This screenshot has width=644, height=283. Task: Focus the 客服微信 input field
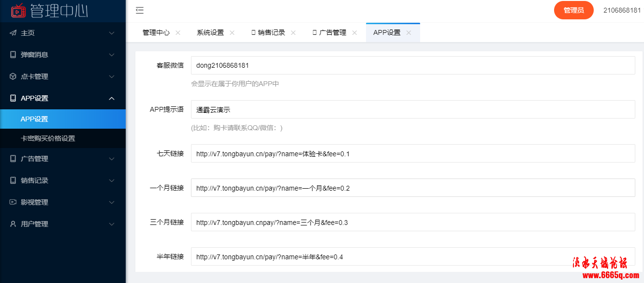click(413, 65)
